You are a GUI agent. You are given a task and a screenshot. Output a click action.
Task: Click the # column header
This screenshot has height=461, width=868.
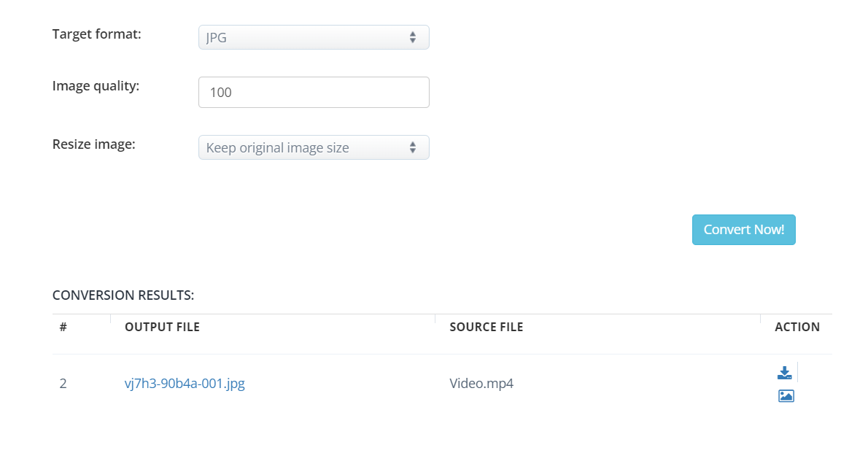point(63,327)
